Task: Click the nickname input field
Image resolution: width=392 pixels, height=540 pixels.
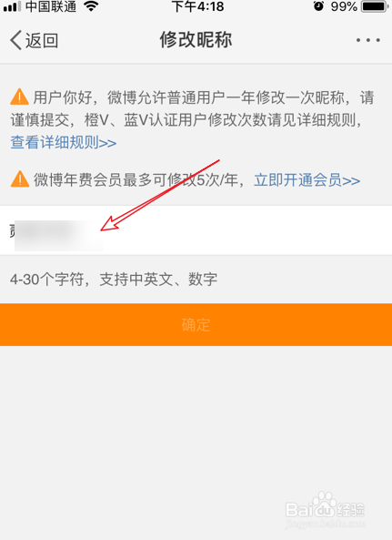Action: point(196,230)
